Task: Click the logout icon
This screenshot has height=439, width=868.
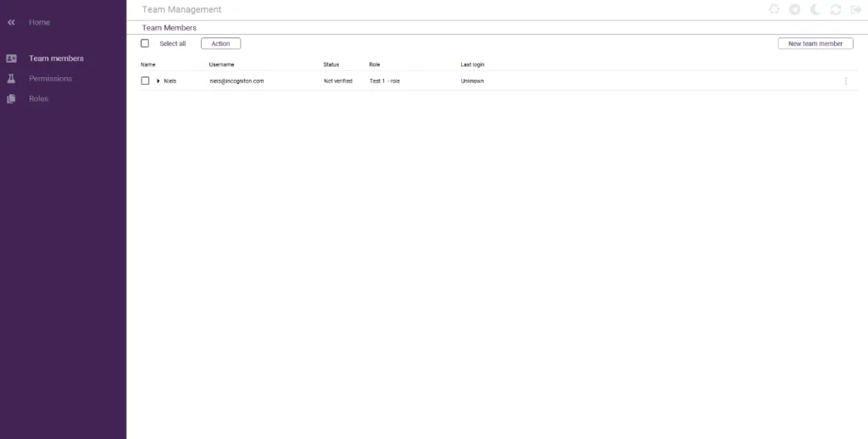Action: coord(855,9)
